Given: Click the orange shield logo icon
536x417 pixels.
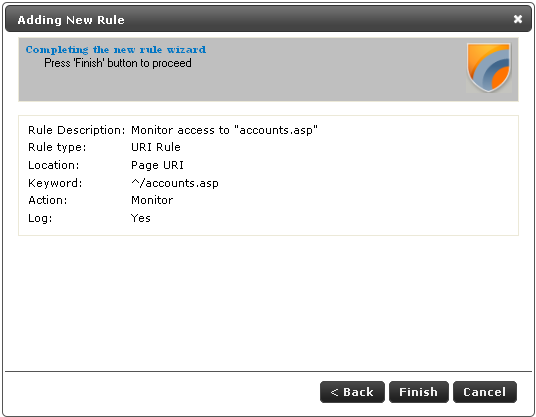Looking at the screenshot, I should (x=489, y=68).
